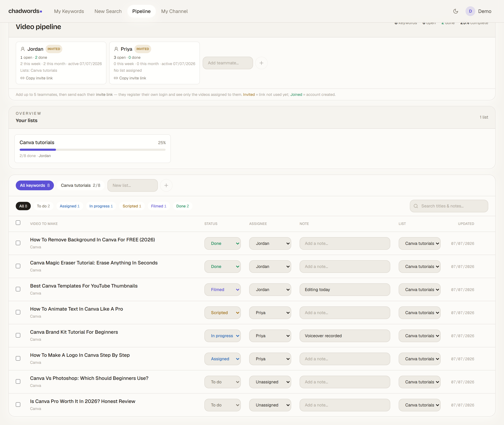Open assignee dropdown for Canva Vs Photoshop row

pyautogui.click(x=270, y=382)
